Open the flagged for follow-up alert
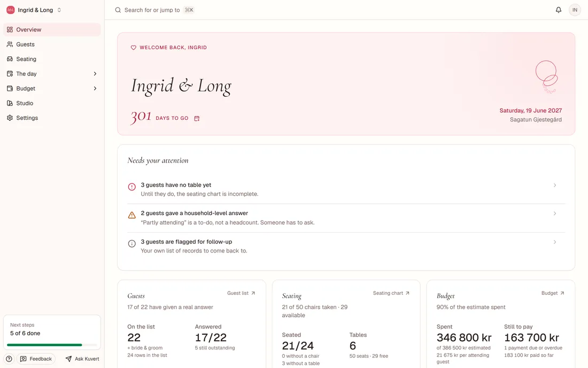588x368 pixels. click(346, 247)
